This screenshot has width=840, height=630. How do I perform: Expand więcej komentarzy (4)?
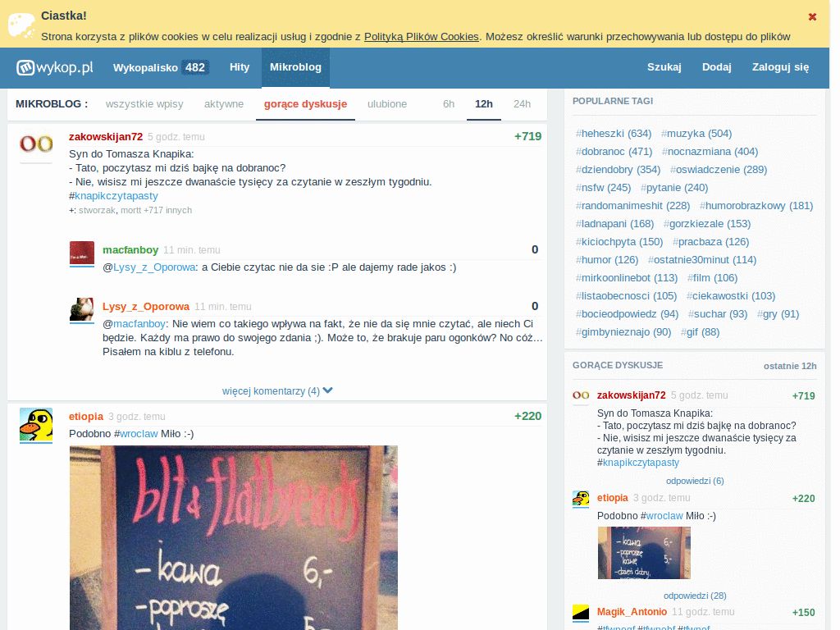pos(277,391)
